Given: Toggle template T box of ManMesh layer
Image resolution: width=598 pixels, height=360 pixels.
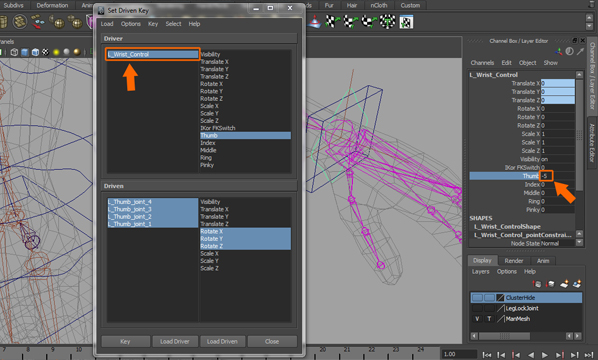Looking at the screenshot, I should pyautogui.click(x=489, y=319).
